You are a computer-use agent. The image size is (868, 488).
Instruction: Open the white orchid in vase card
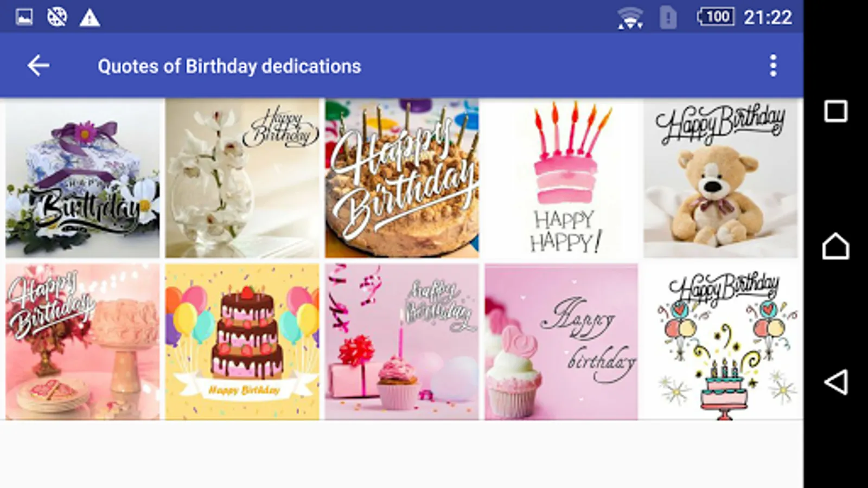pos(242,178)
